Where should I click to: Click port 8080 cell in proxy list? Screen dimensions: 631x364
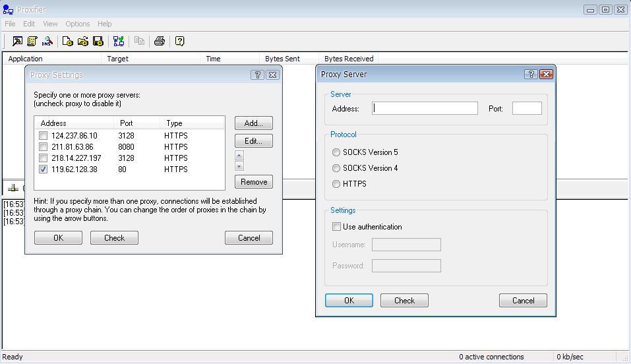pyautogui.click(x=126, y=146)
